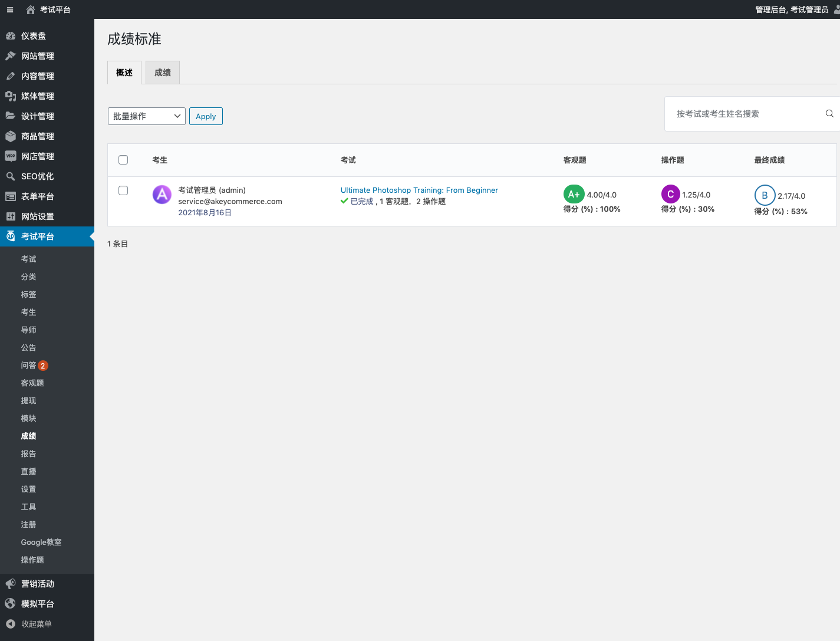
Task: Open 客观题 submenu item
Action: pos(32,383)
